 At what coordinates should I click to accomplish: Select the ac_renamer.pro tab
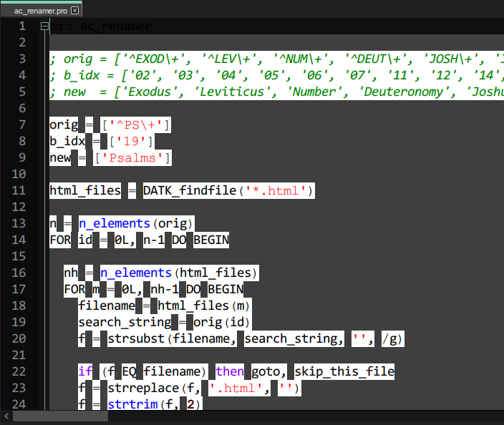[x=41, y=11]
